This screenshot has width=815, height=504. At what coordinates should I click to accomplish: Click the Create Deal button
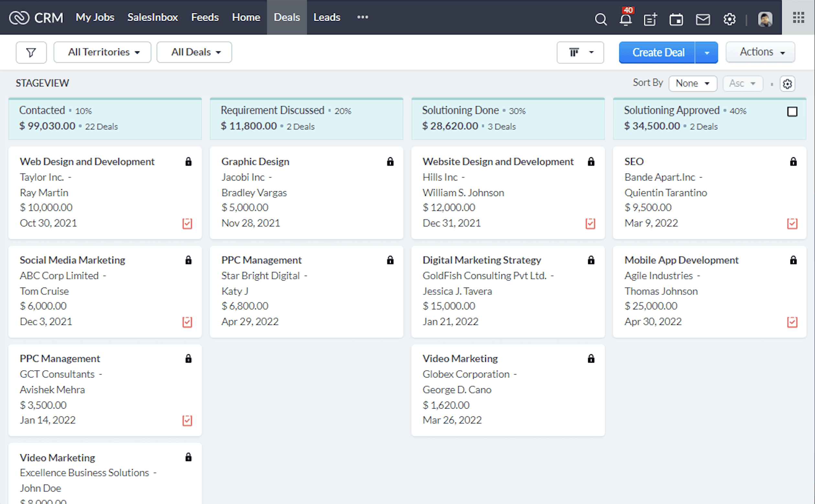click(658, 53)
